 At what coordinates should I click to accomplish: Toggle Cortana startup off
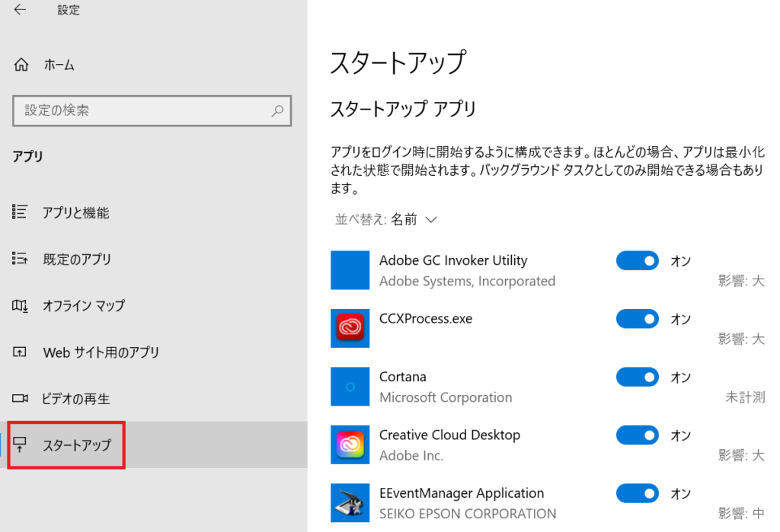pyautogui.click(x=638, y=377)
